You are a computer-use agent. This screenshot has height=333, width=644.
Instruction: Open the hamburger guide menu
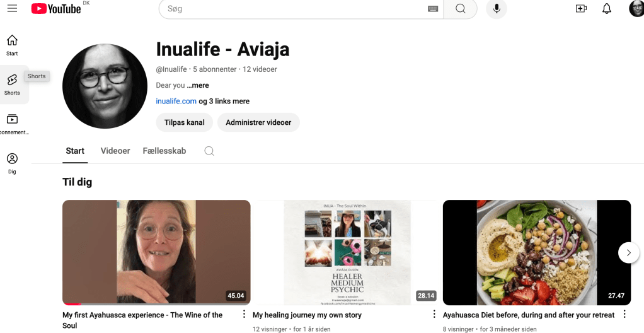click(x=12, y=8)
